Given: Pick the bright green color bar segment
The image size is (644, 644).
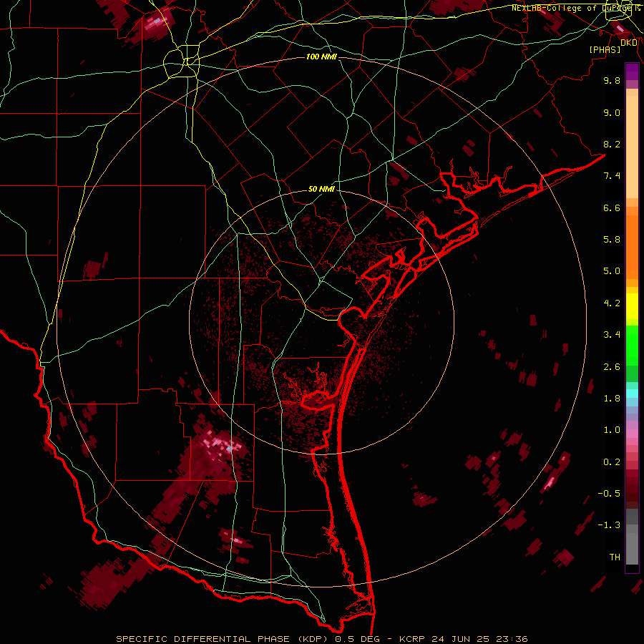Looking at the screenshot, I should click(x=632, y=345).
